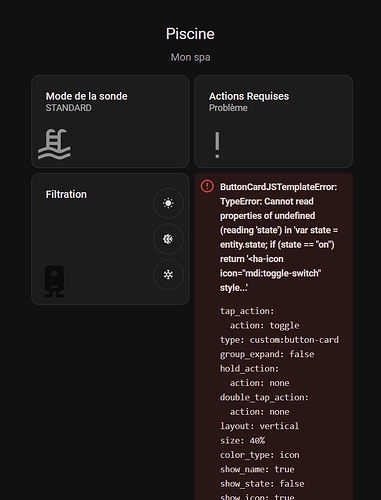The width and height of the screenshot is (381, 500).
Task: Click the 'show_state: false' line
Action: click(x=262, y=484)
